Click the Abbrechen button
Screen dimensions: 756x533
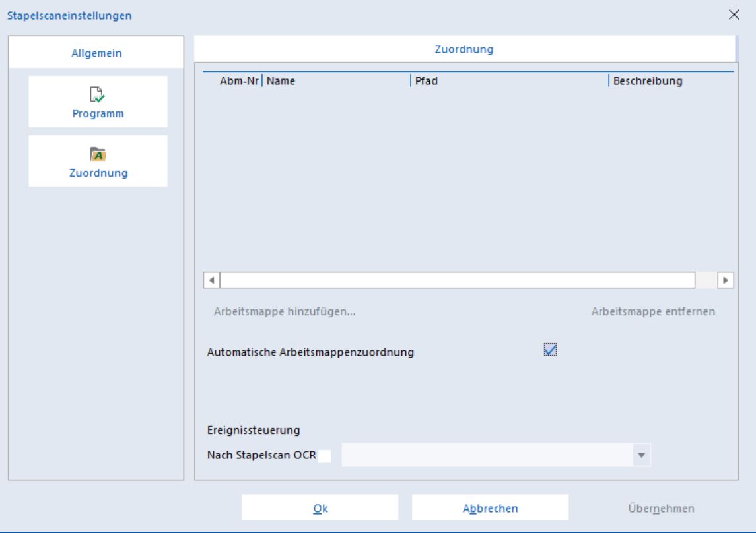(x=491, y=507)
